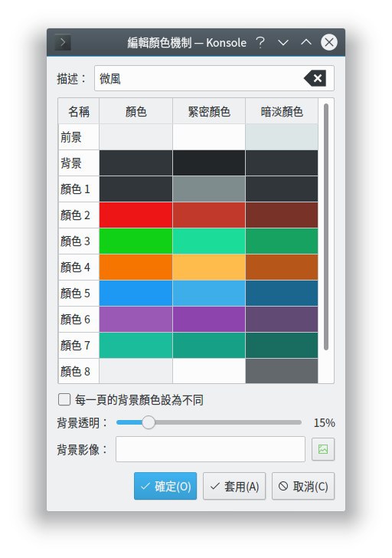This screenshot has width=392, height=558.
Task: Click the minimize chevron down icon
Action: [283, 43]
